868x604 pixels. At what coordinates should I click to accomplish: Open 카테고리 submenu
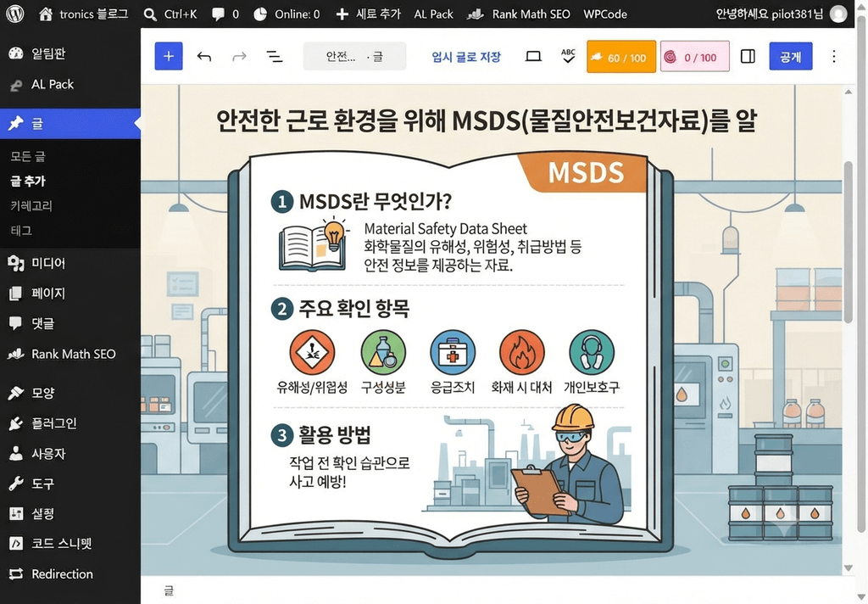coord(31,205)
